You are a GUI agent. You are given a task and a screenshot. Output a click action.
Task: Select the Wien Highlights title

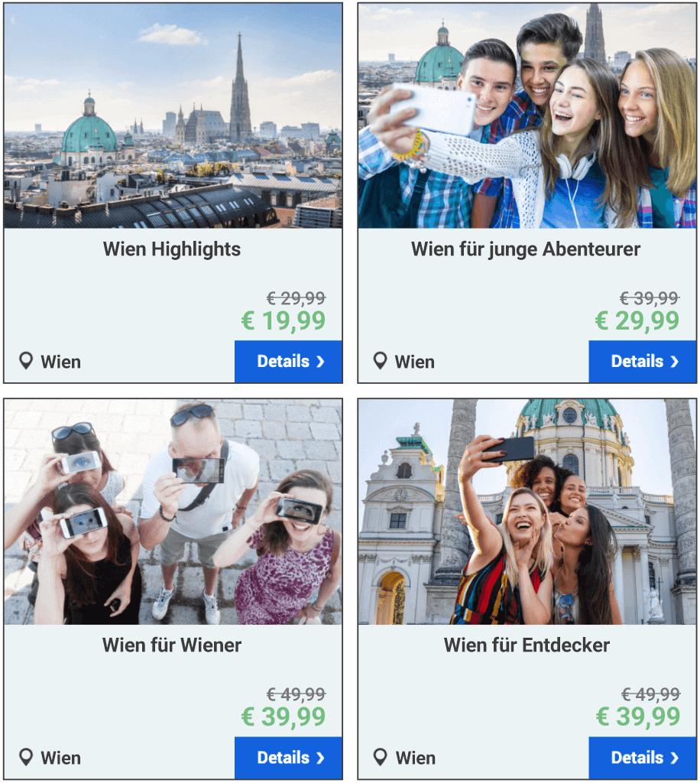click(172, 249)
